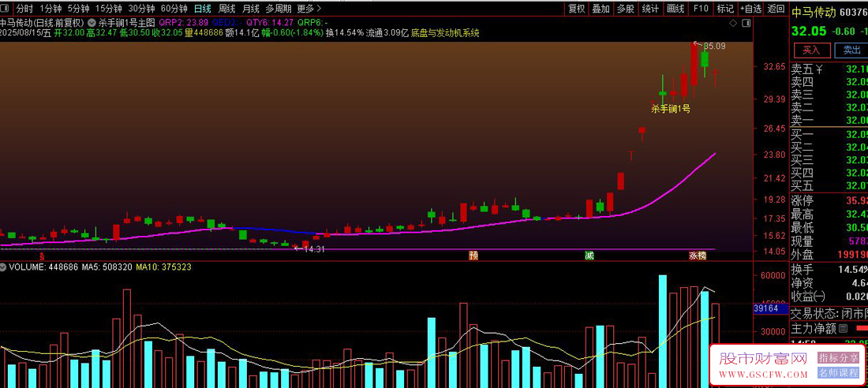Image resolution: width=868 pixels, height=388 pixels.
Task: Select the 1分钟 period tab
Action: pyautogui.click(x=50, y=9)
